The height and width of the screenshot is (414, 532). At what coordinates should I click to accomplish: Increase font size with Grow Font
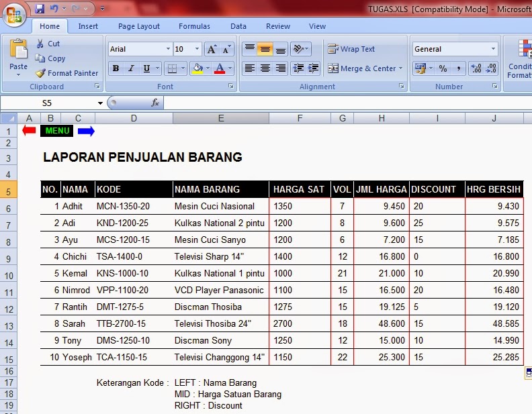coord(212,50)
